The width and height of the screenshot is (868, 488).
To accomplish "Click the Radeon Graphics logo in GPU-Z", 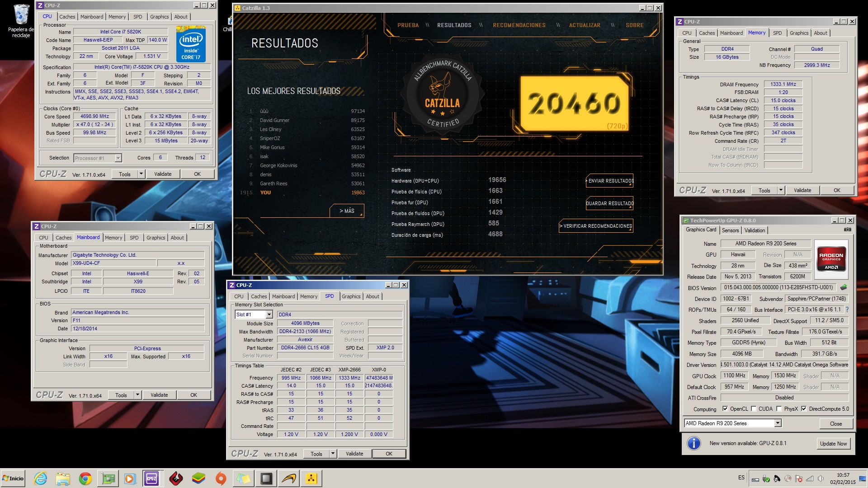I will point(831,258).
